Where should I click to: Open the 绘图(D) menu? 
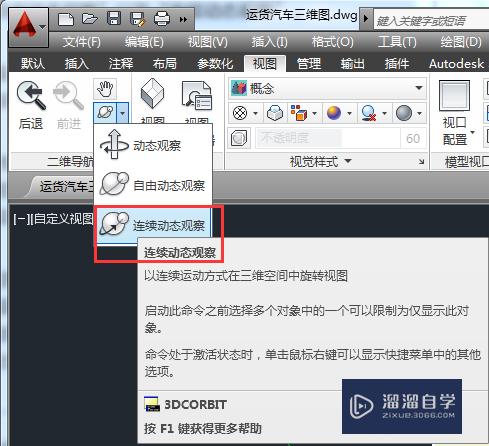461,42
